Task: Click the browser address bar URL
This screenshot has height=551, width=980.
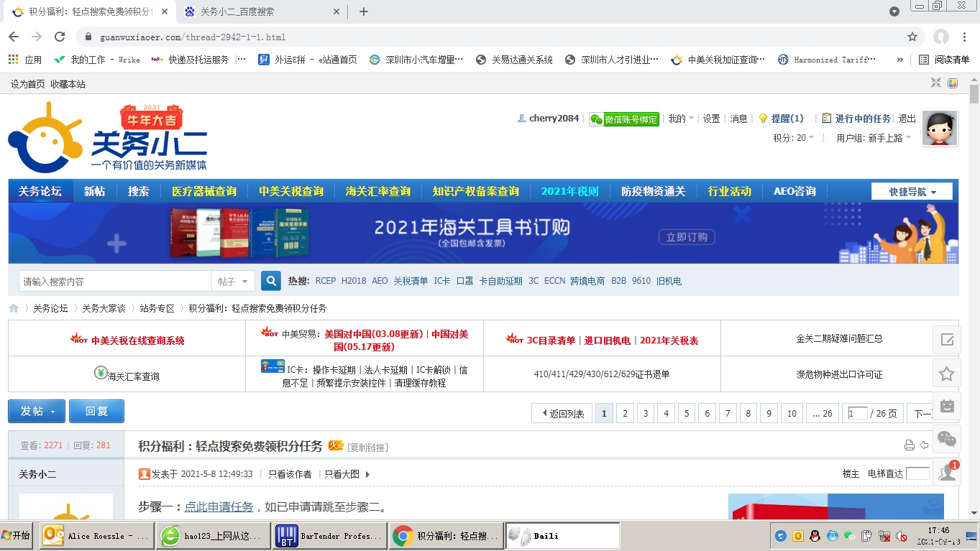Action: pyautogui.click(x=193, y=37)
